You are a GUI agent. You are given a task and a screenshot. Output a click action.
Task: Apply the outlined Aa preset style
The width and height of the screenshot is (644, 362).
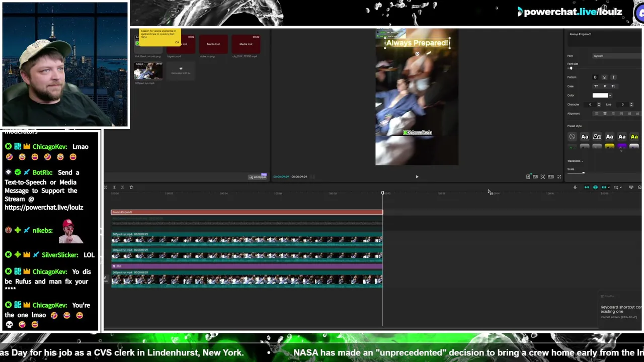(x=597, y=137)
